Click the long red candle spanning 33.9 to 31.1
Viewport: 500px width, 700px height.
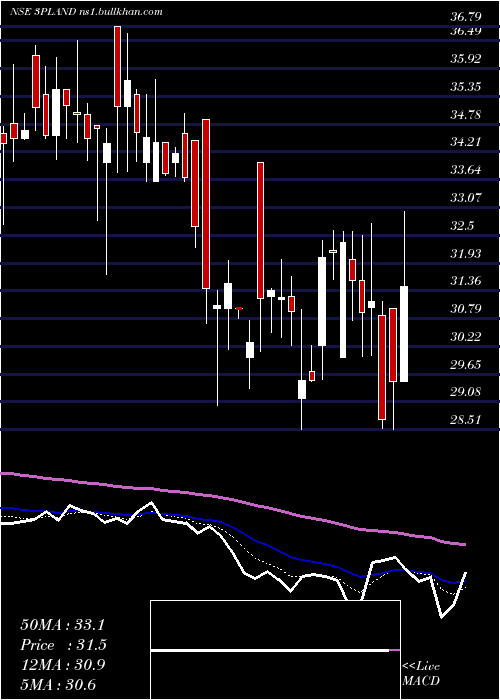[260, 230]
